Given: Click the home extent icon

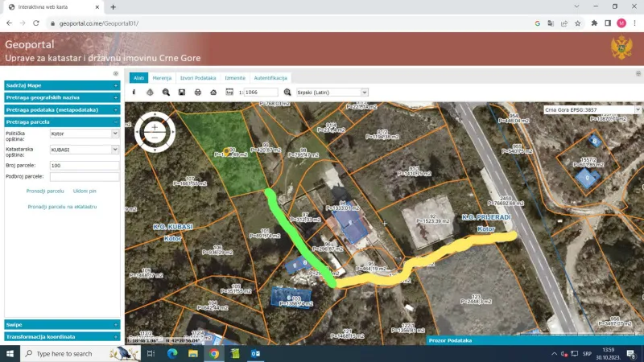Looking at the screenshot, I should coord(213,93).
